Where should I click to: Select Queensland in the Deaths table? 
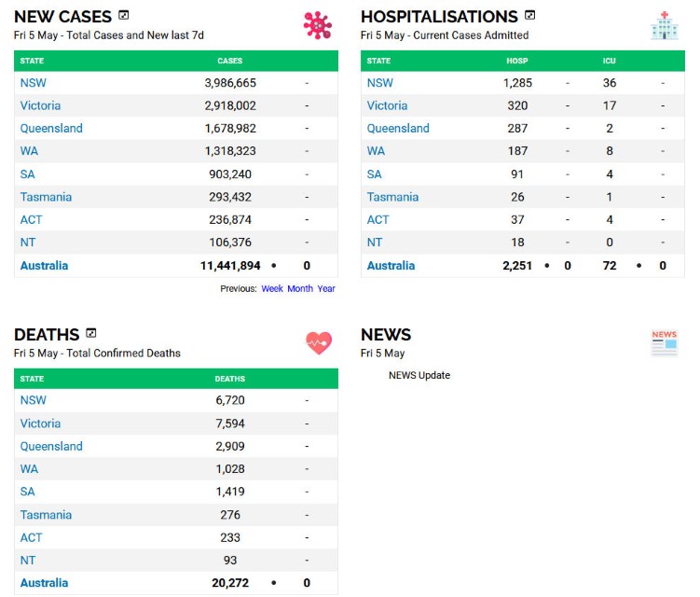(x=51, y=446)
